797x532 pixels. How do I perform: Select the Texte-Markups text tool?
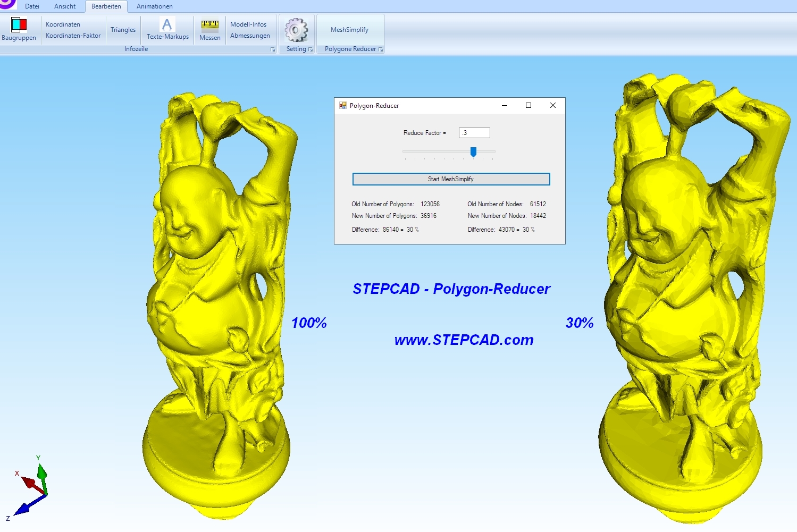point(167,25)
